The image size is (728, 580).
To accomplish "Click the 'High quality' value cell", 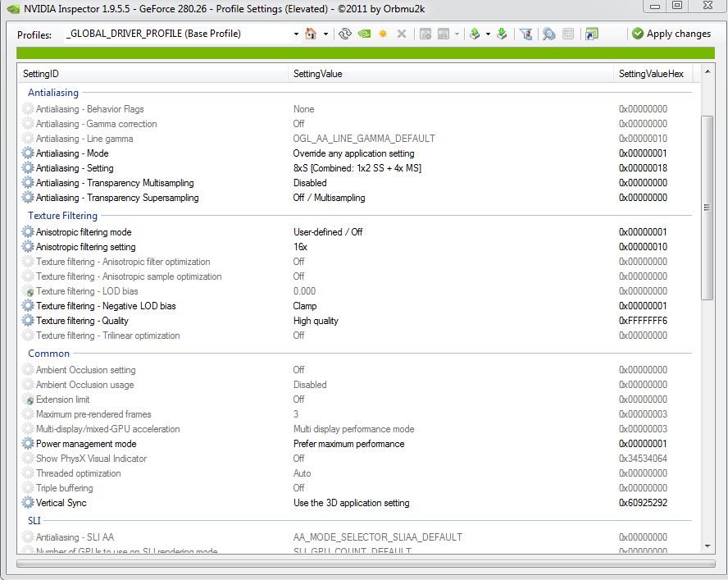I will pos(316,321).
